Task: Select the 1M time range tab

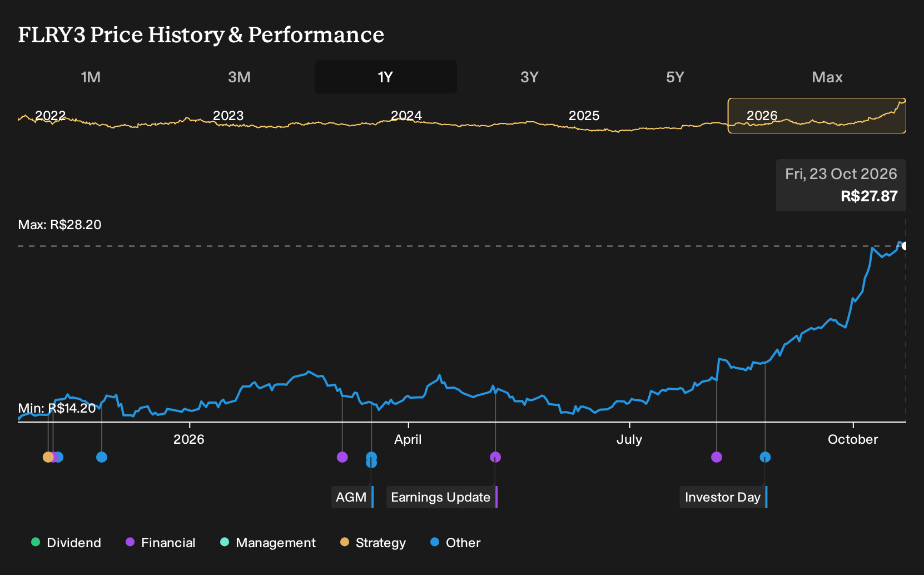Action: coord(91,77)
